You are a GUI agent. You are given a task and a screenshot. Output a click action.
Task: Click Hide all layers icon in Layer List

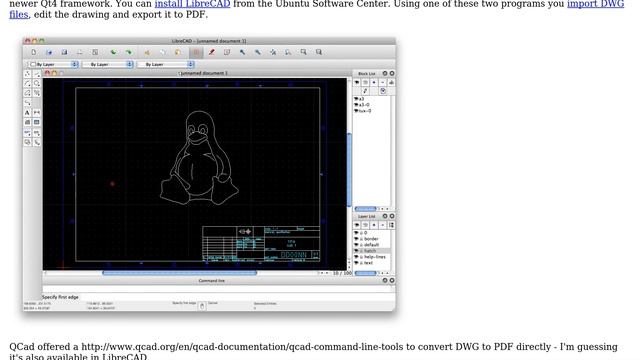[x=365, y=225]
